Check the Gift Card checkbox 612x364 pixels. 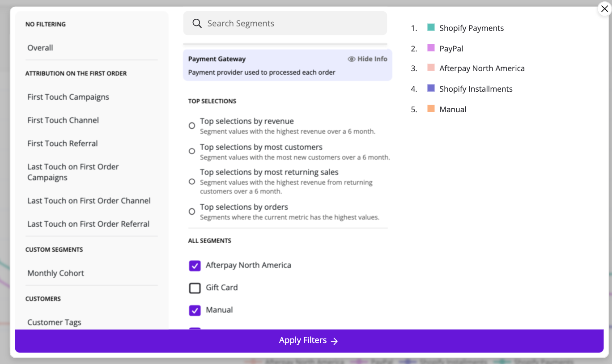pyautogui.click(x=195, y=288)
